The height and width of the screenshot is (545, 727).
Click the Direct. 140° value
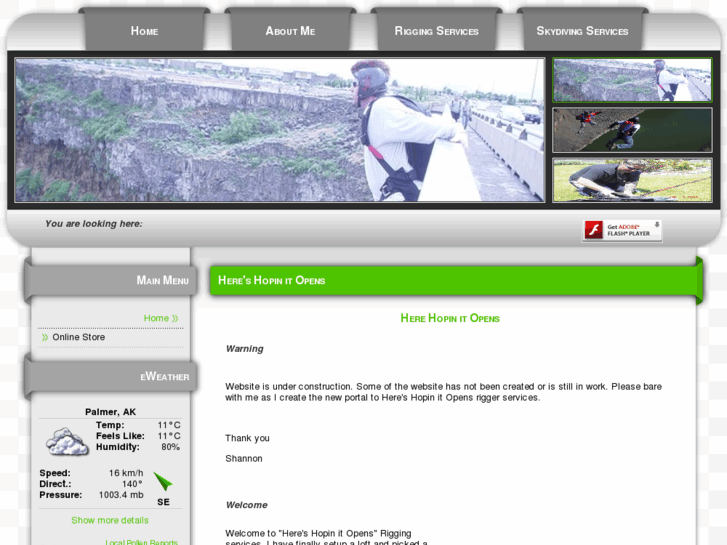point(132,484)
